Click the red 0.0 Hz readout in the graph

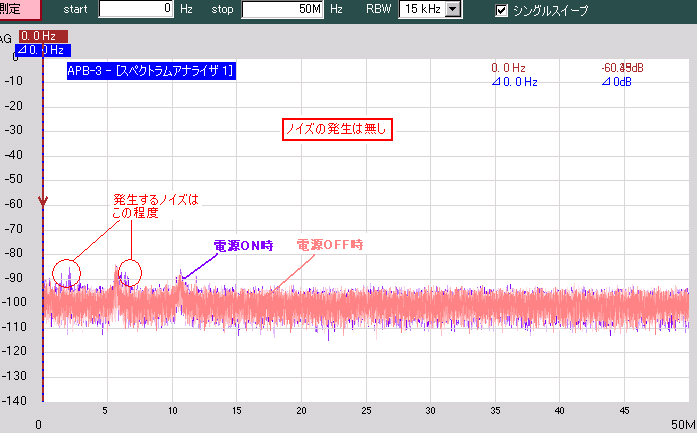click(x=508, y=68)
